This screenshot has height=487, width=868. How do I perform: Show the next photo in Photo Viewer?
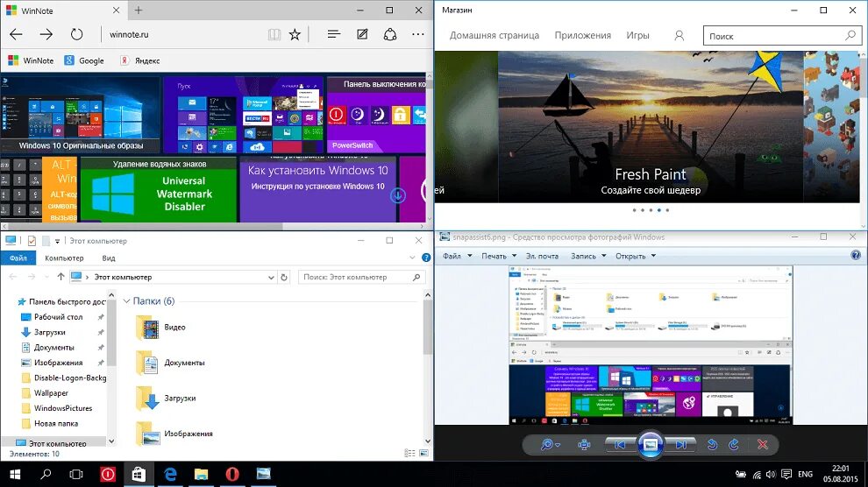pyautogui.click(x=681, y=444)
